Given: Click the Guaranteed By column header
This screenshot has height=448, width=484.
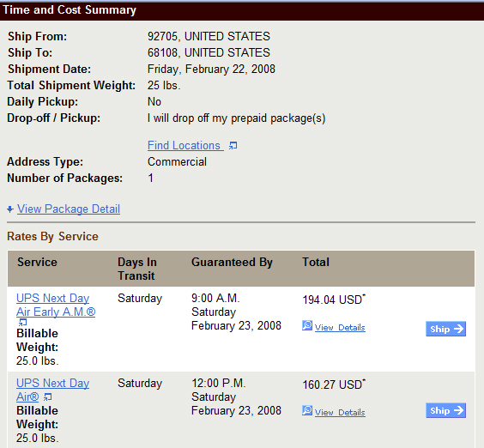Looking at the screenshot, I should tap(232, 262).
